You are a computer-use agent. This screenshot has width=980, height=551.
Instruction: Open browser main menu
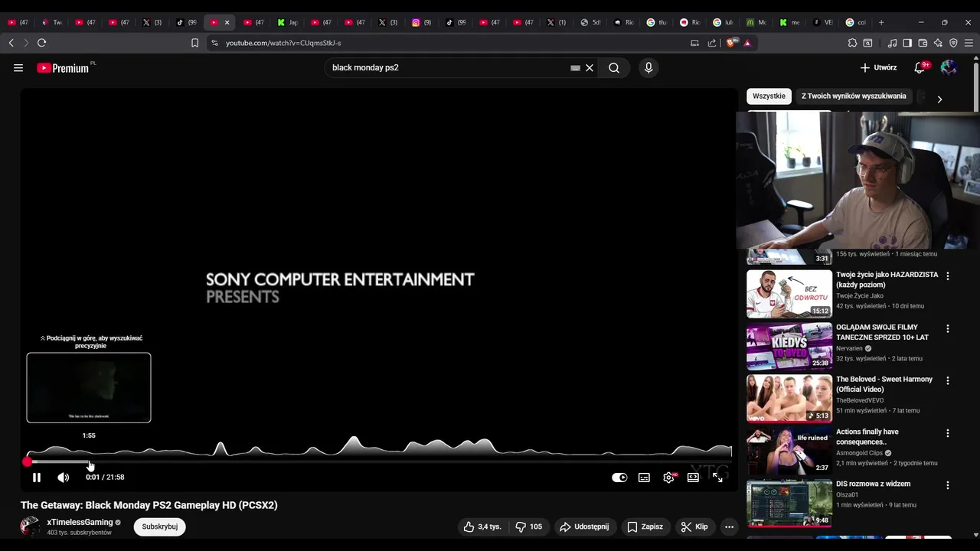click(969, 43)
